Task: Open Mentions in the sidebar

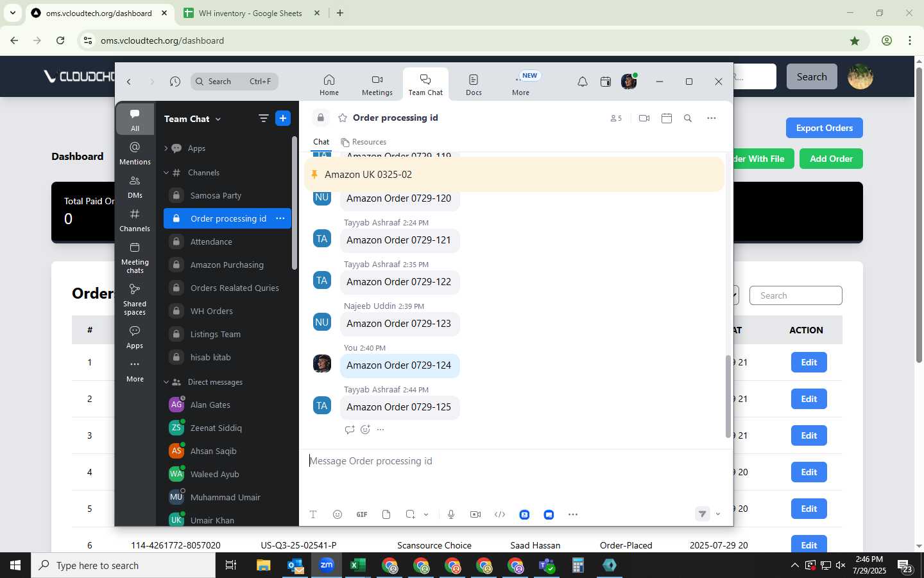Action: tap(135, 153)
